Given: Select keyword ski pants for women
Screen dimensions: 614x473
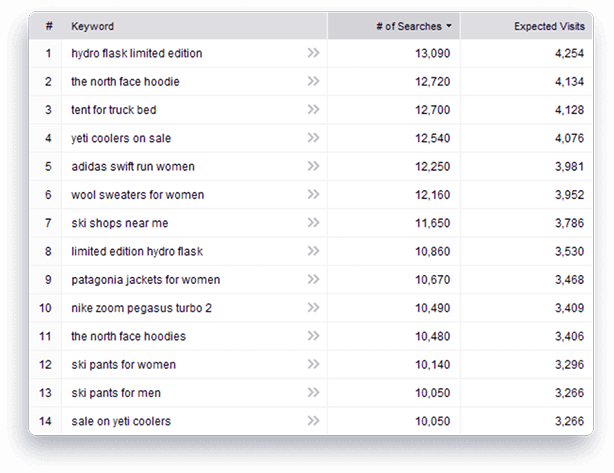Looking at the screenshot, I should pos(123,365).
